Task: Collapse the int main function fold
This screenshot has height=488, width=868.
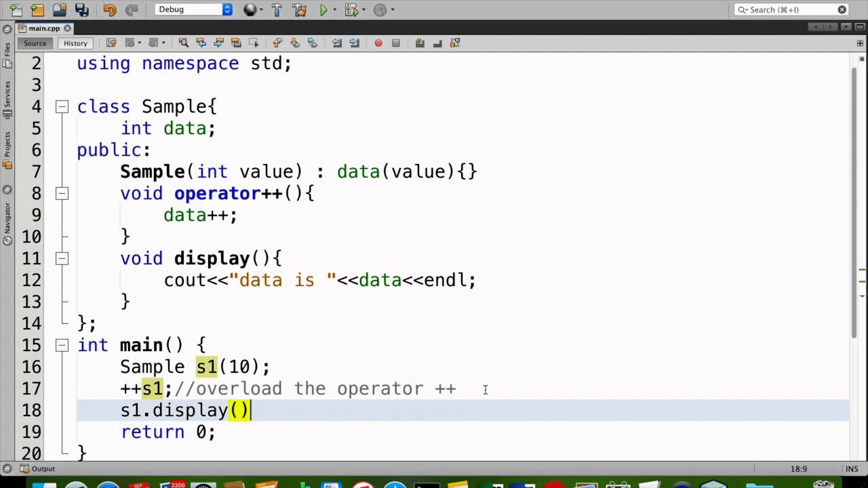Action: 62,345
